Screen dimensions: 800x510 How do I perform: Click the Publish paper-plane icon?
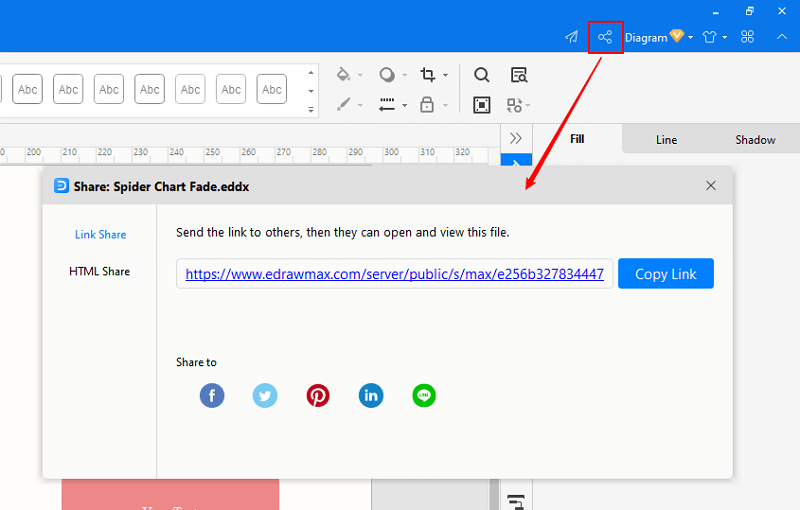click(x=571, y=37)
